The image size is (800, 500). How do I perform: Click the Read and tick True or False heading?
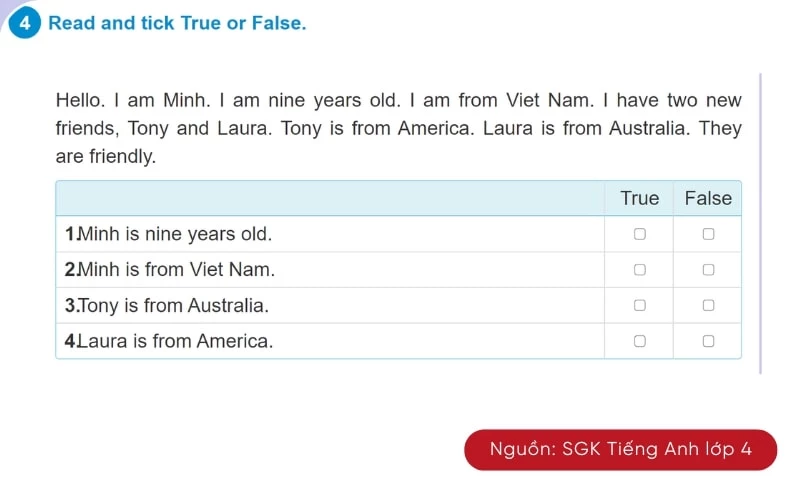click(177, 23)
